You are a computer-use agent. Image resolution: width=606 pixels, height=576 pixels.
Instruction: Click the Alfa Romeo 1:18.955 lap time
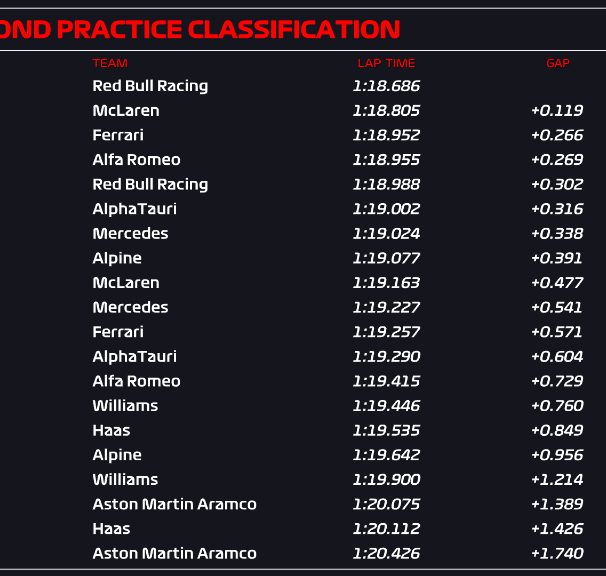(x=386, y=160)
